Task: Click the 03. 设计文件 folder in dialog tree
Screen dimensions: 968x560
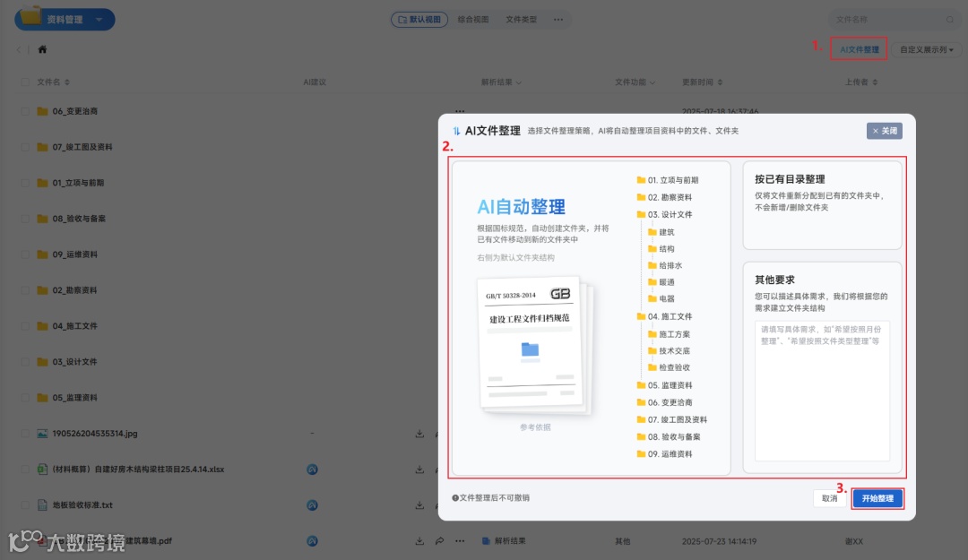Action: (x=664, y=214)
